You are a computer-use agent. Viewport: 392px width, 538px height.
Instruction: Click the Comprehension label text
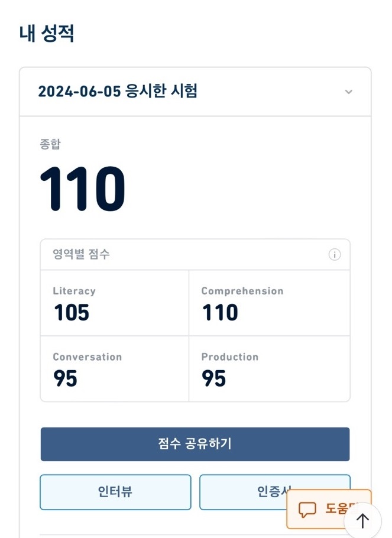click(x=242, y=291)
